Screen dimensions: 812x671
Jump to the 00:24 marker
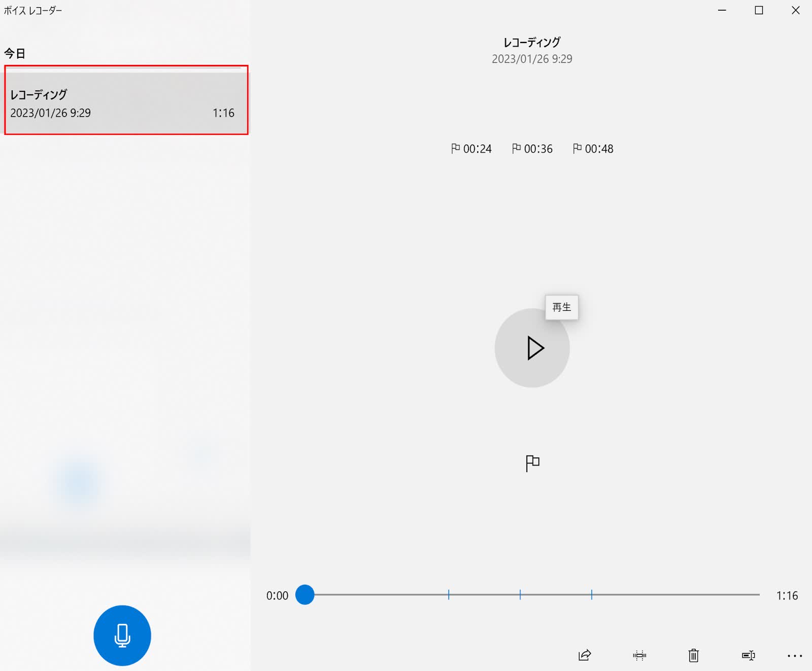click(x=471, y=149)
